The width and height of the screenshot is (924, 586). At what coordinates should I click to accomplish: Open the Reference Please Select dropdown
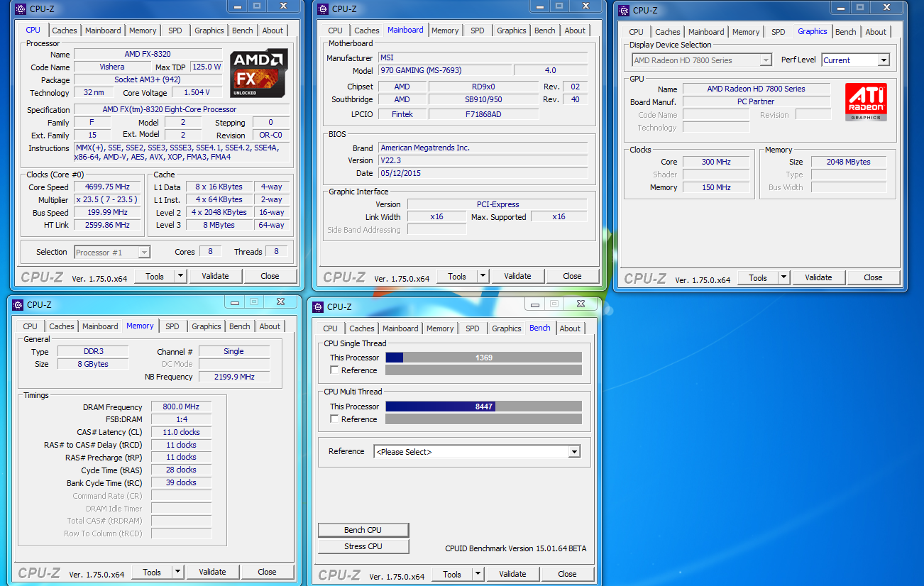tap(477, 452)
